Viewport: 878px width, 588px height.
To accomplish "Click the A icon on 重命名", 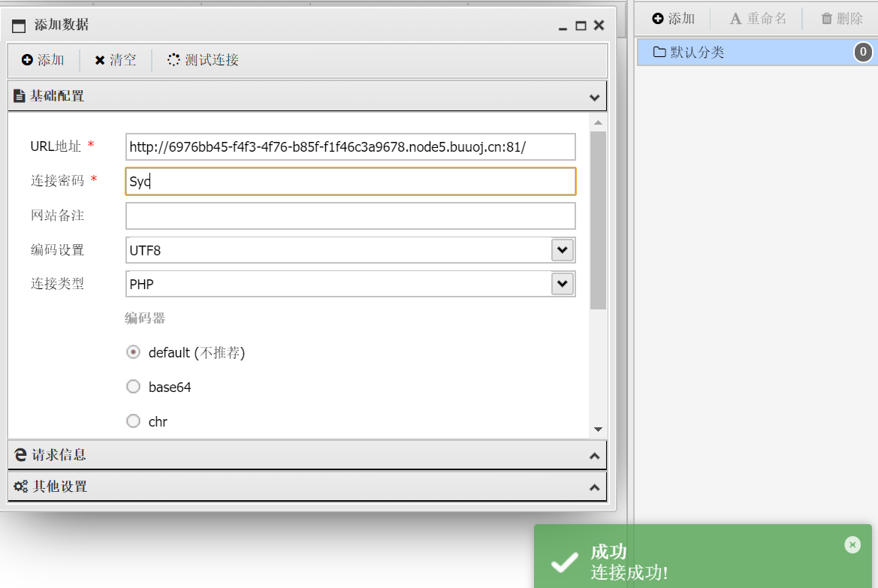I will click(x=735, y=19).
